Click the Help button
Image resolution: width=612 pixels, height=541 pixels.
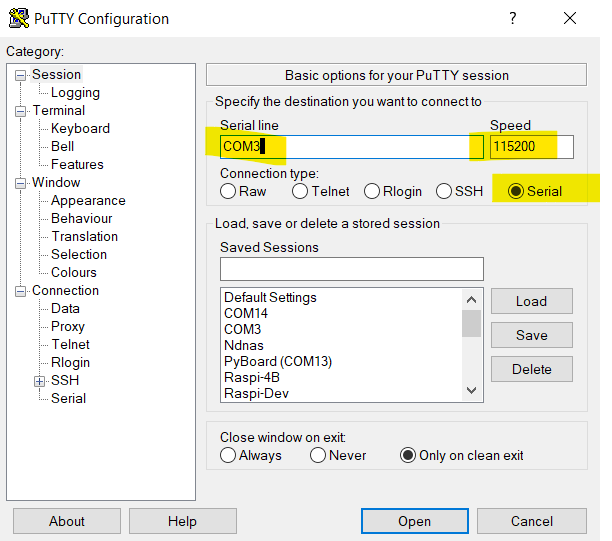tap(183, 521)
